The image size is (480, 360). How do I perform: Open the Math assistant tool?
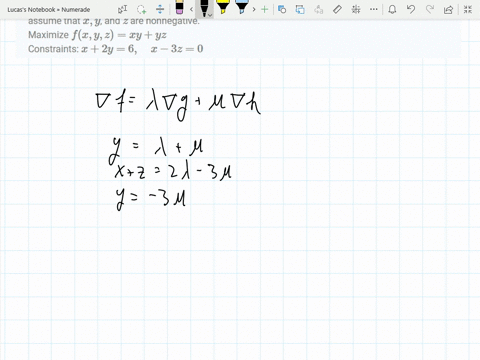coord(356,9)
